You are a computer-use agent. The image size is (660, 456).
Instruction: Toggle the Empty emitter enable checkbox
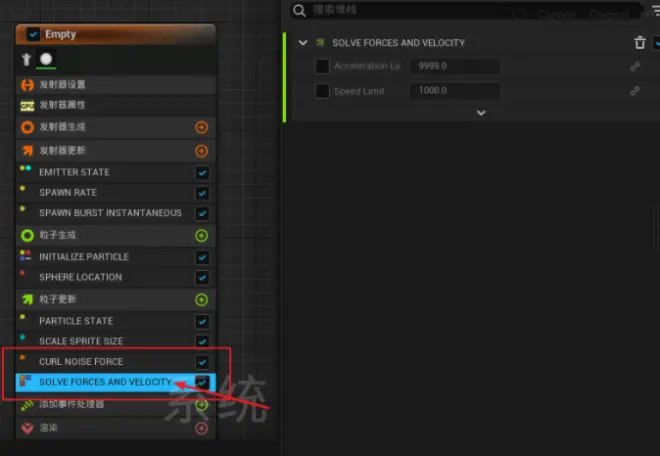coord(33,34)
